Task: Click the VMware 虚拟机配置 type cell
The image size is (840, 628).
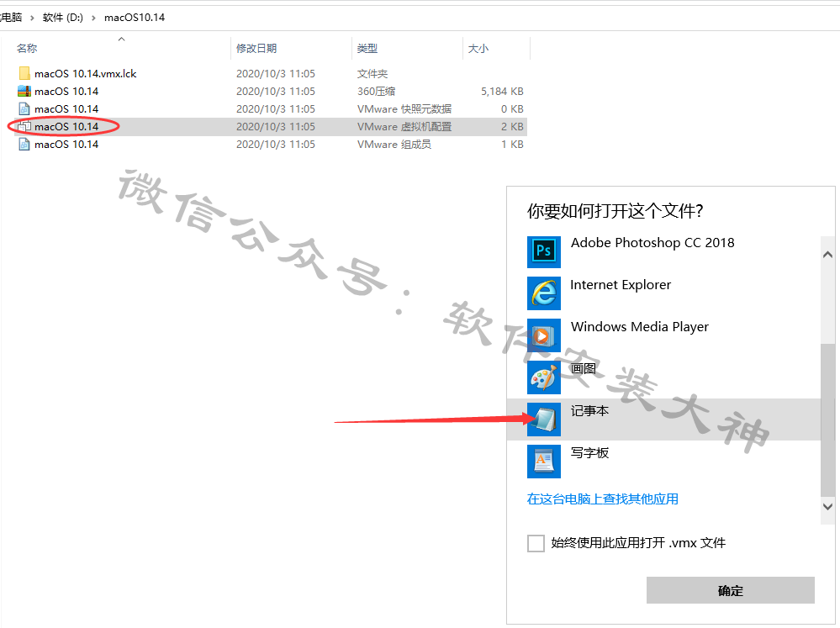Action: [x=404, y=126]
